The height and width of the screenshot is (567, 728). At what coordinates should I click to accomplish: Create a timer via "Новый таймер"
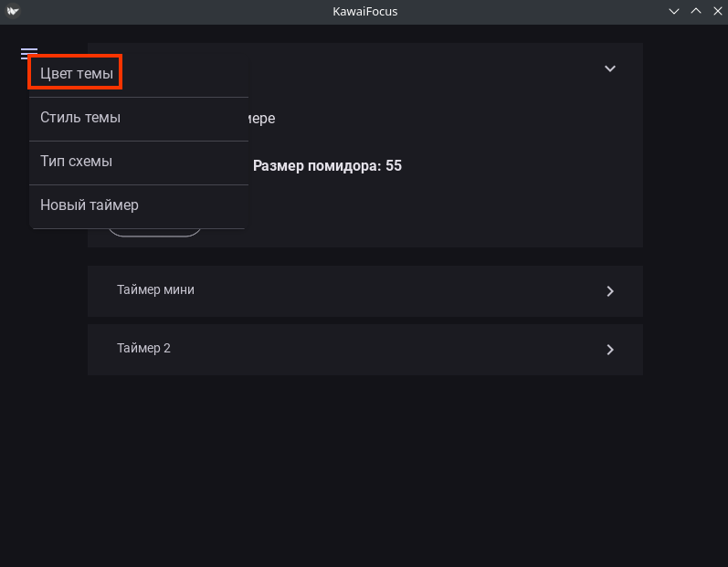pyautogui.click(x=90, y=205)
